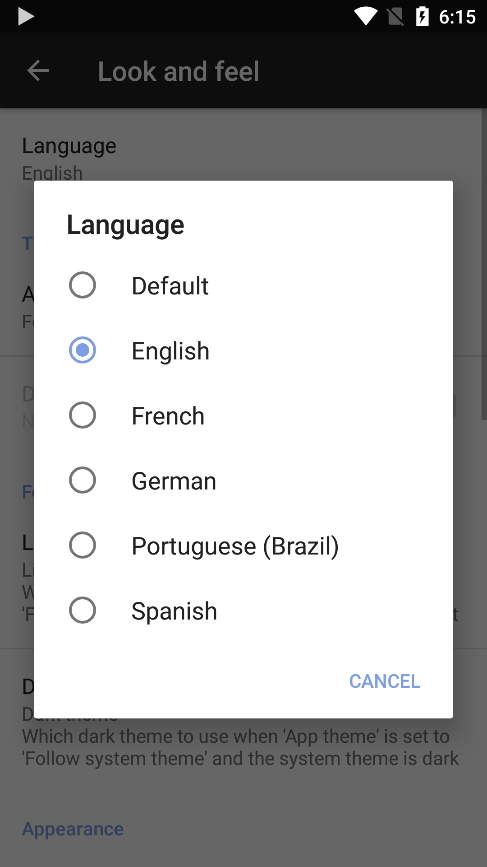Image resolution: width=487 pixels, height=867 pixels.
Task: Tap the Language setting behind dialog
Action: 69,145
